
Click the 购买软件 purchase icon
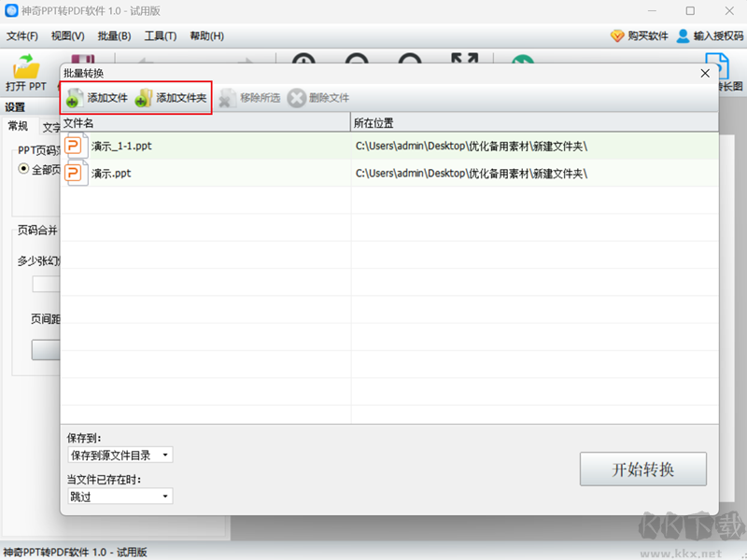[617, 35]
